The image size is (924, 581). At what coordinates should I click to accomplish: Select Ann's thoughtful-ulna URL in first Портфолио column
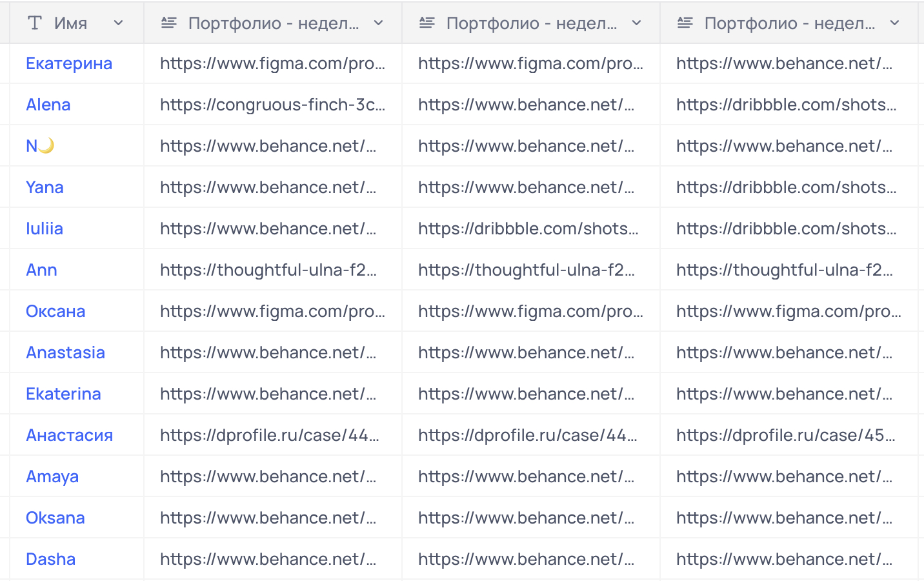pyautogui.click(x=273, y=270)
